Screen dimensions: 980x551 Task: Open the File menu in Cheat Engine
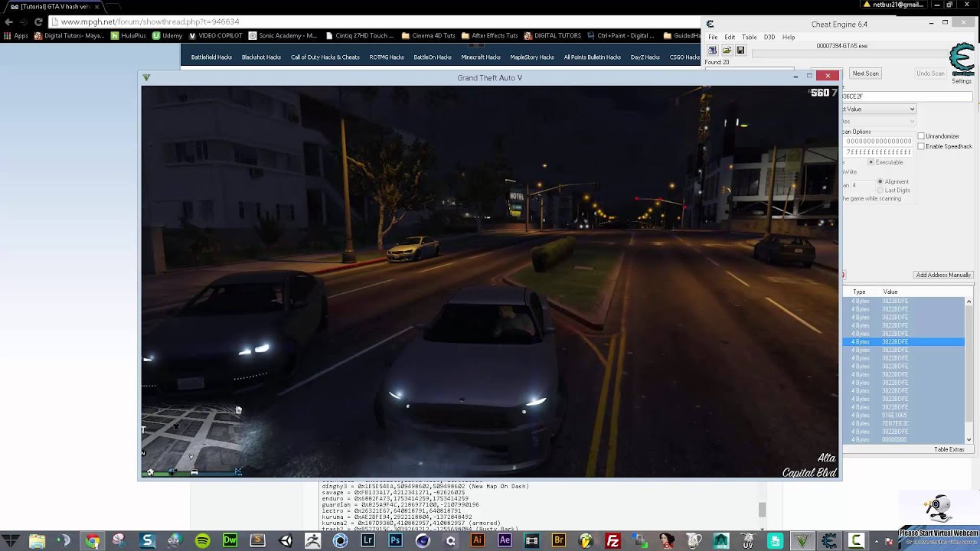click(713, 37)
